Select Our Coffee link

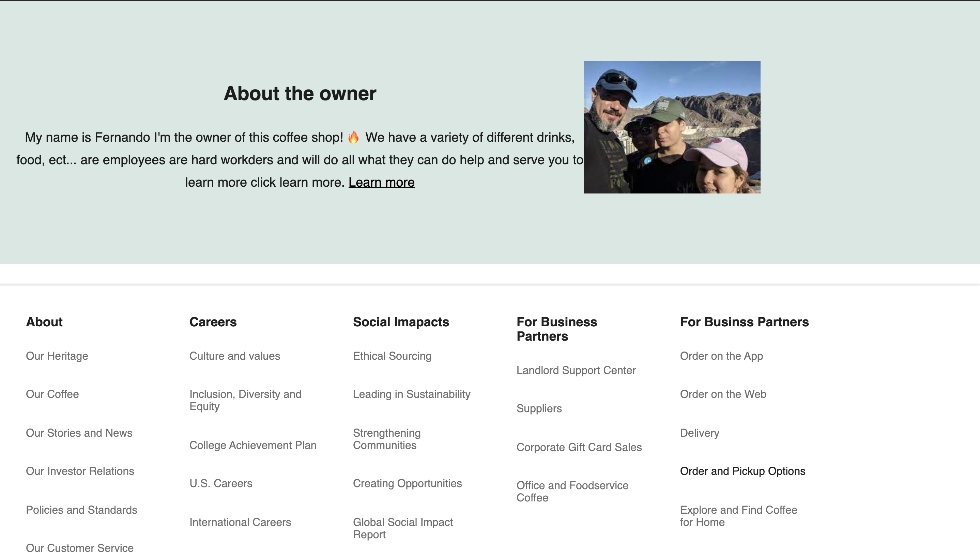tap(52, 394)
